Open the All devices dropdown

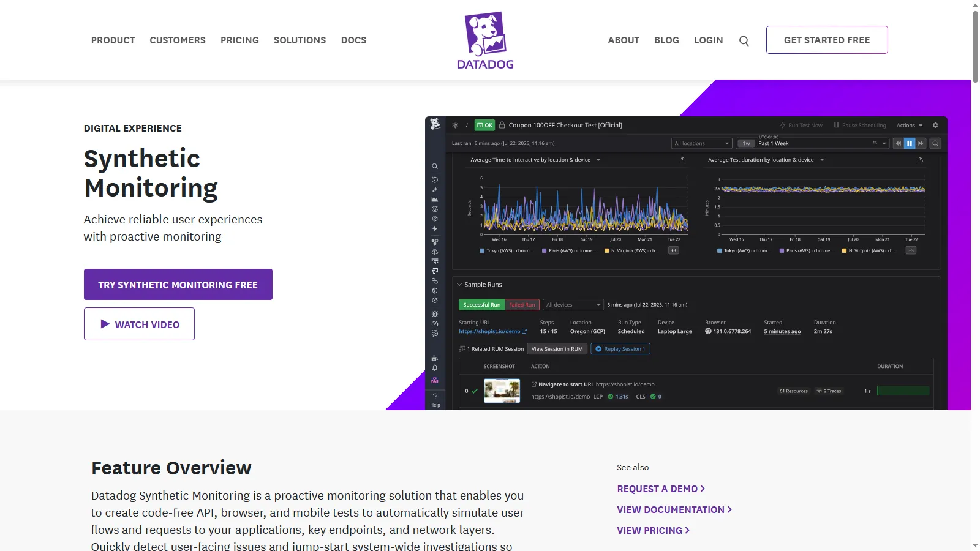[574, 305]
